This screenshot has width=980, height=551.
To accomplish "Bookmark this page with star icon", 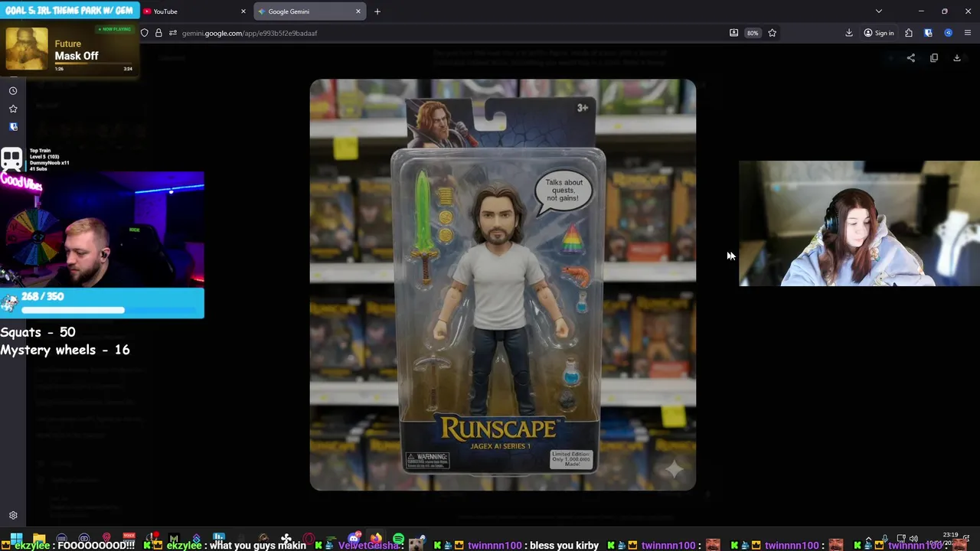I will click(772, 33).
